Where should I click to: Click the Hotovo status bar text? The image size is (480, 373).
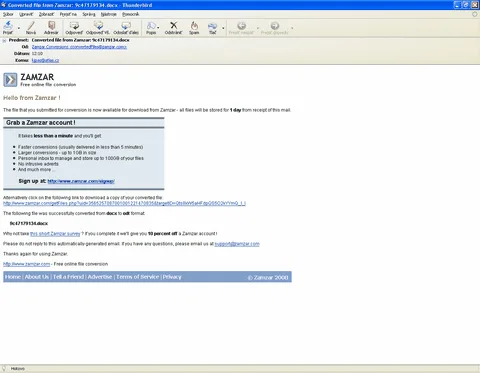click(18, 369)
